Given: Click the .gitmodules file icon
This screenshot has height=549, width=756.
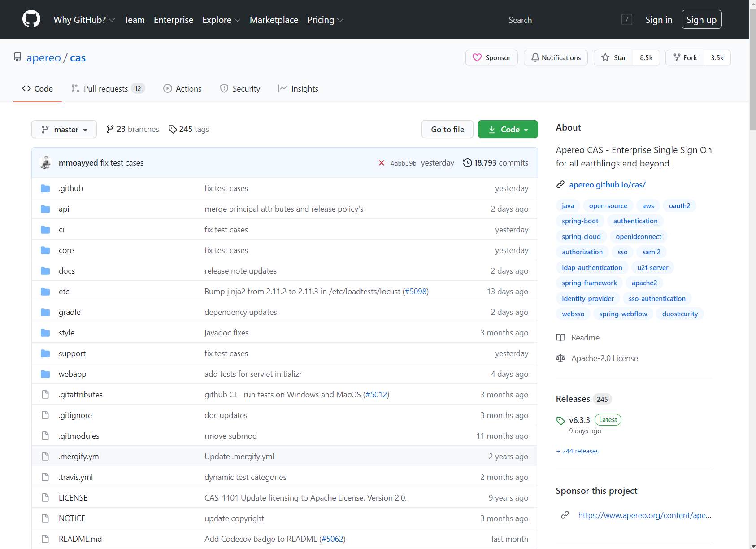Looking at the screenshot, I should pos(45,436).
